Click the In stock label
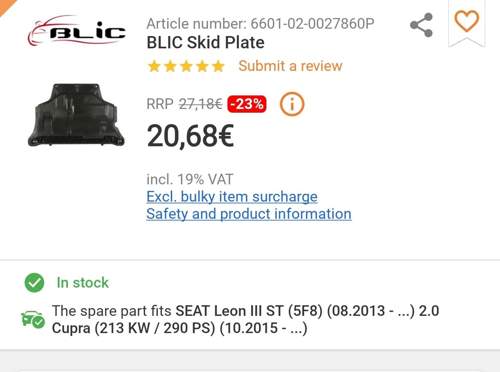The image size is (500, 372). pos(83,283)
